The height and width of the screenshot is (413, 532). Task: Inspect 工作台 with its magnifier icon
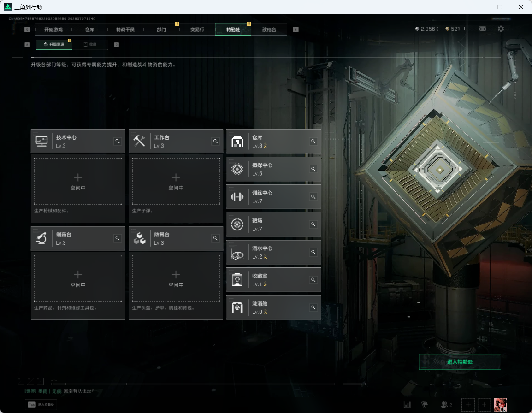[x=215, y=141]
